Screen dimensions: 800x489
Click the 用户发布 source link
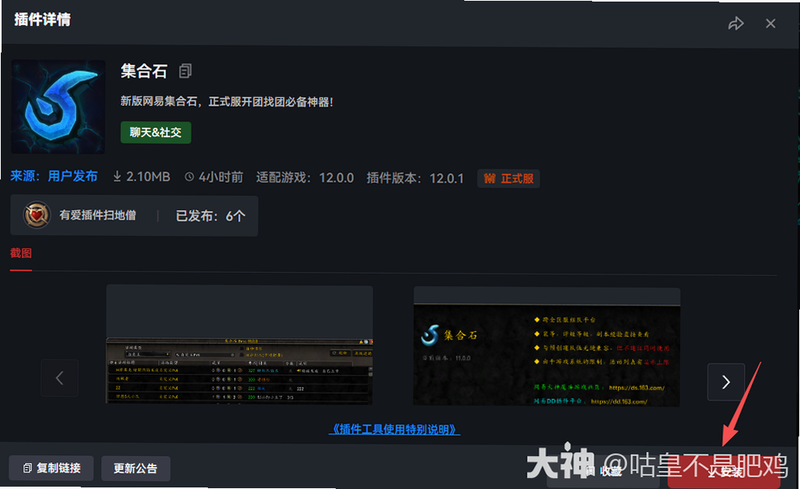pyautogui.click(x=72, y=176)
